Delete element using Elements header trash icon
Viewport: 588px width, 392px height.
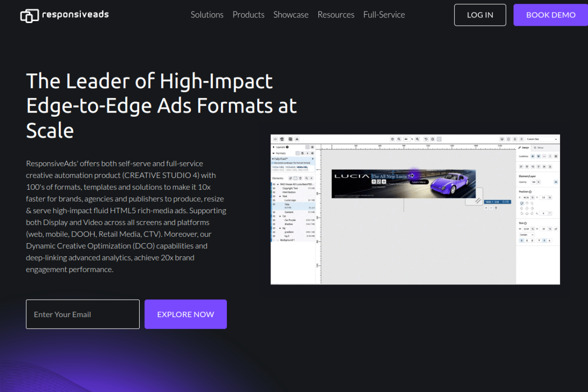pyautogui.click(x=300, y=178)
